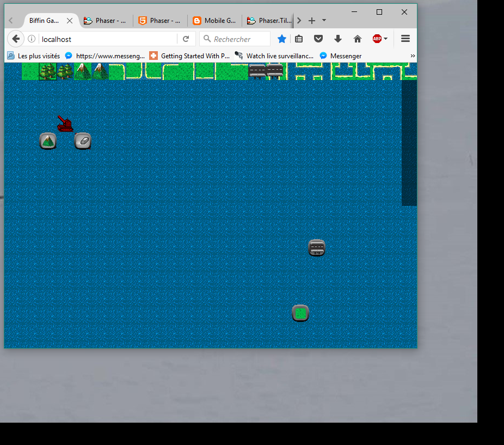Open the Firefox hamburger menu

tap(405, 39)
